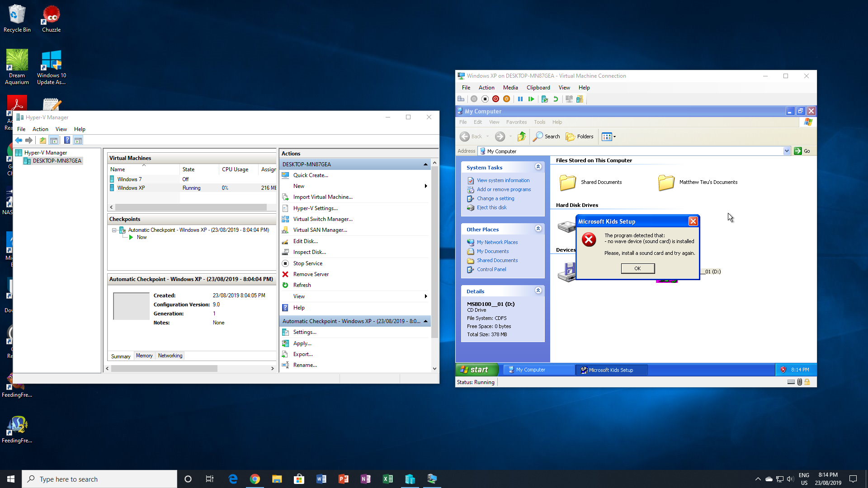Image resolution: width=868 pixels, height=488 pixels.
Task: Open the Clipboard menu in VM Connection
Action: [x=538, y=88]
